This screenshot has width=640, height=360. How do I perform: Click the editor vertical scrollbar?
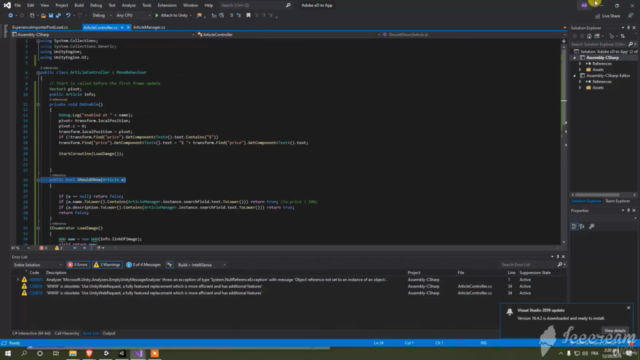(564, 141)
